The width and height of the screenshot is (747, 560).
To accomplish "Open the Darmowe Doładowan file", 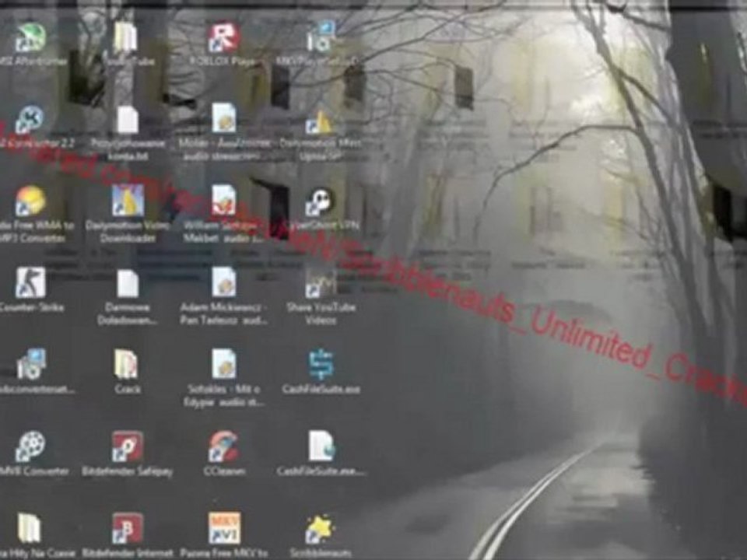I will pyautogui.click(x=127, y=284).
